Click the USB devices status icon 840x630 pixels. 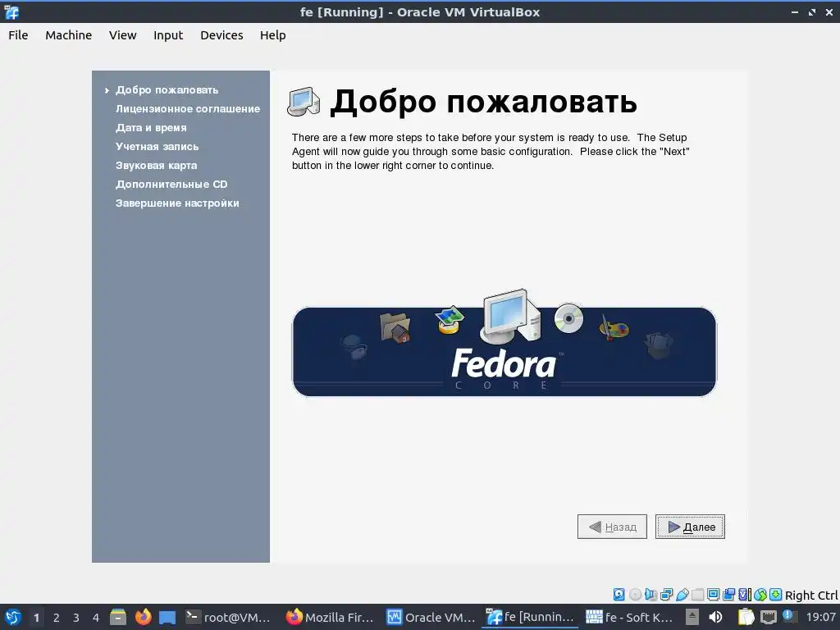(x=682, y=594)
